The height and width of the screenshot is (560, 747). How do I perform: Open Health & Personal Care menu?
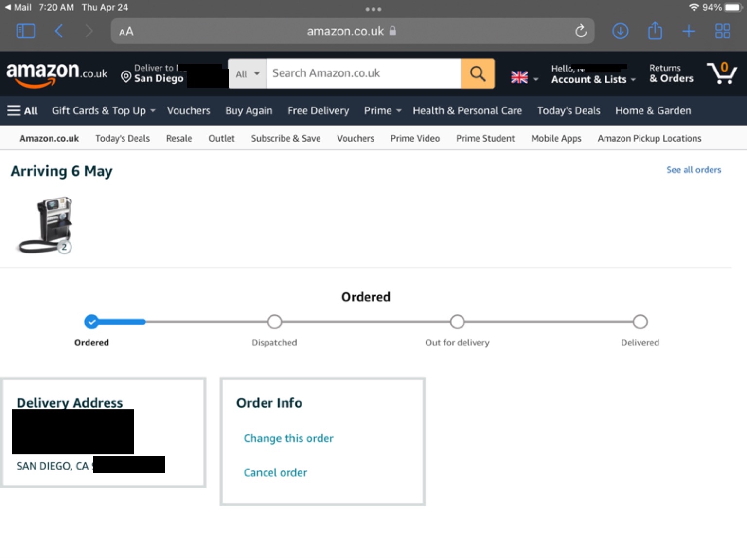[467, 110]
